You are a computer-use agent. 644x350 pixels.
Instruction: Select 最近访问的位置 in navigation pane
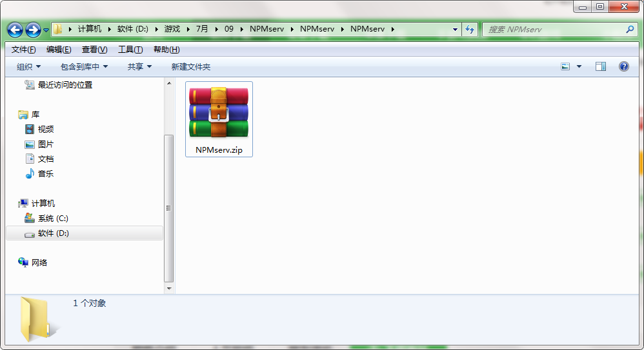[x=65, y=85]
